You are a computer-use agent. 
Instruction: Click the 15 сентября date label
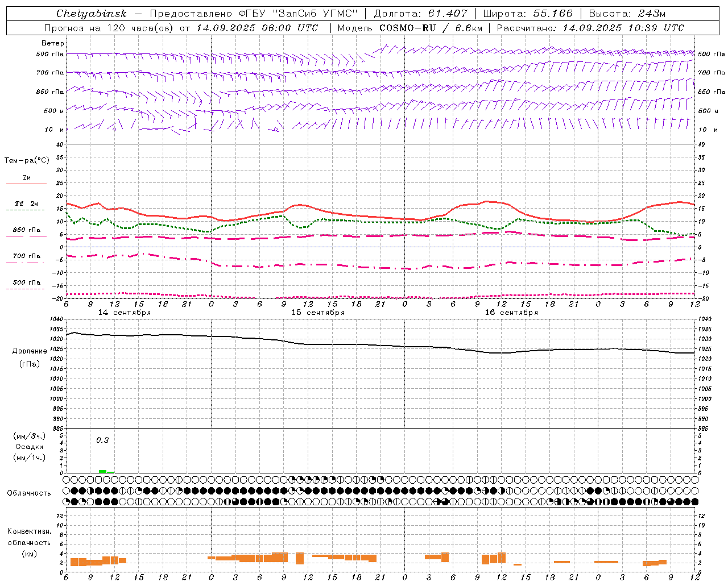coord(318,313)
